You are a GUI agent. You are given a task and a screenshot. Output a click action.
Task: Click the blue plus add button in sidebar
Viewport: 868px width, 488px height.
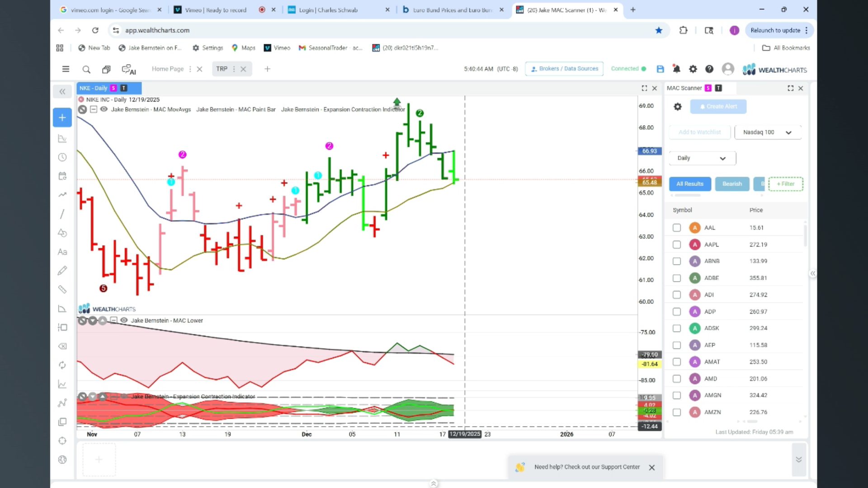(62, 117)
